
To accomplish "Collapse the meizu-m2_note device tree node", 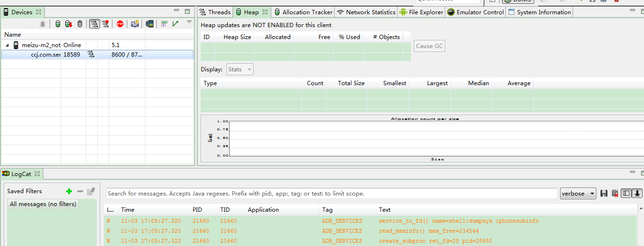I will (x=7, y=45).
